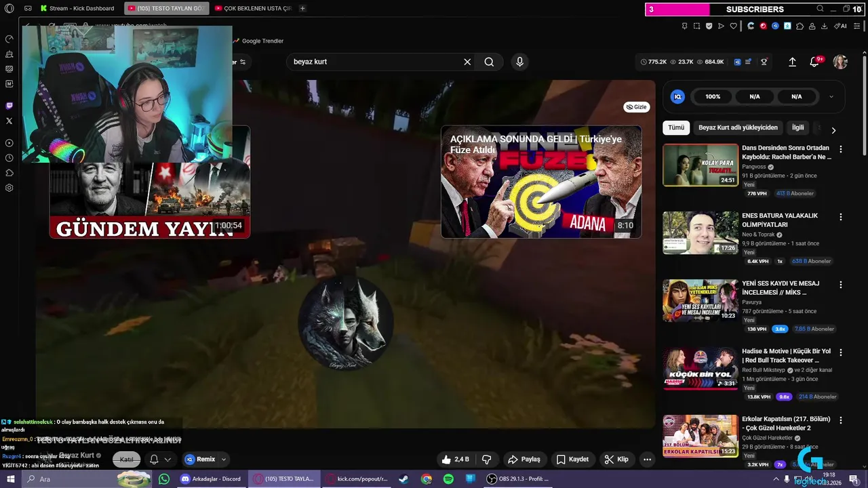This screenshot has height=488, width=868.
Task: Clear the 'beyaz kurt' search text
Action: pyautogui.click(x=467, y=62)
